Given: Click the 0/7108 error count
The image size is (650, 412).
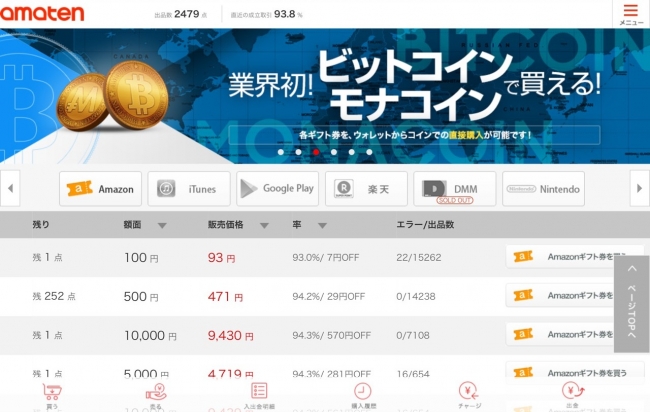Looking at the screenshot, I should (413, 335).
